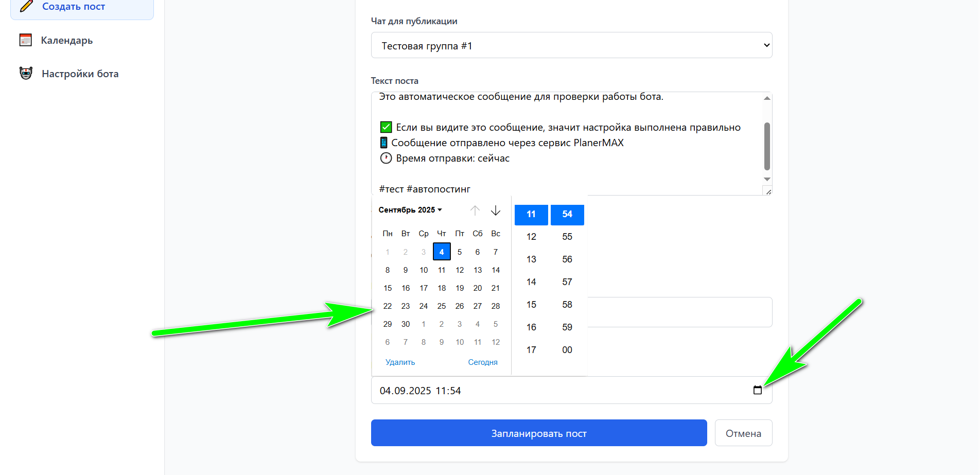Click the textarea resize handle corner

pyautogui.click(x=768, y=191)
